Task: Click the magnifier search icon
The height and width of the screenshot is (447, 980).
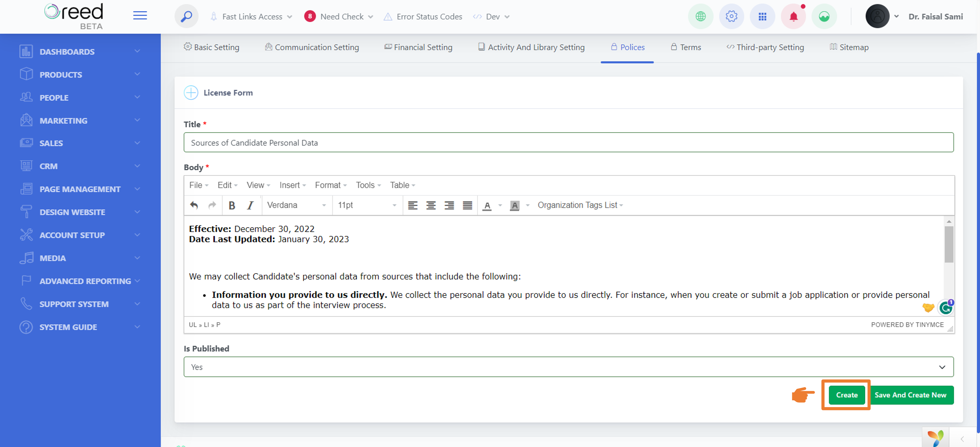Action: pyautogui.click(x=186, y=16)
